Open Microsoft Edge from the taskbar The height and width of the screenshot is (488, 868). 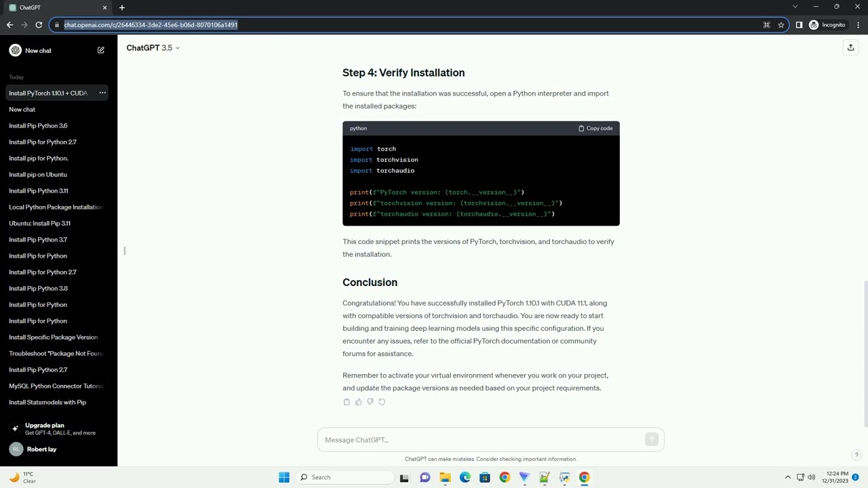465,477
